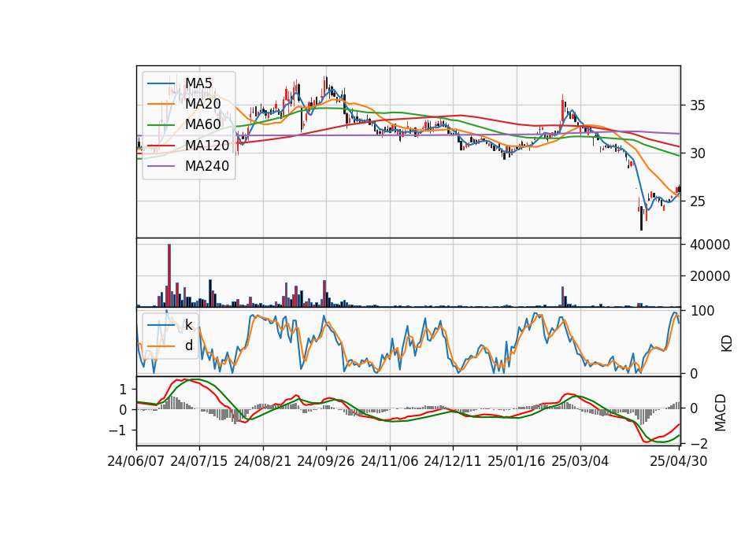Click the price axis value 35
The height and width of the screenshot is (543, 756).
(698, 105)
